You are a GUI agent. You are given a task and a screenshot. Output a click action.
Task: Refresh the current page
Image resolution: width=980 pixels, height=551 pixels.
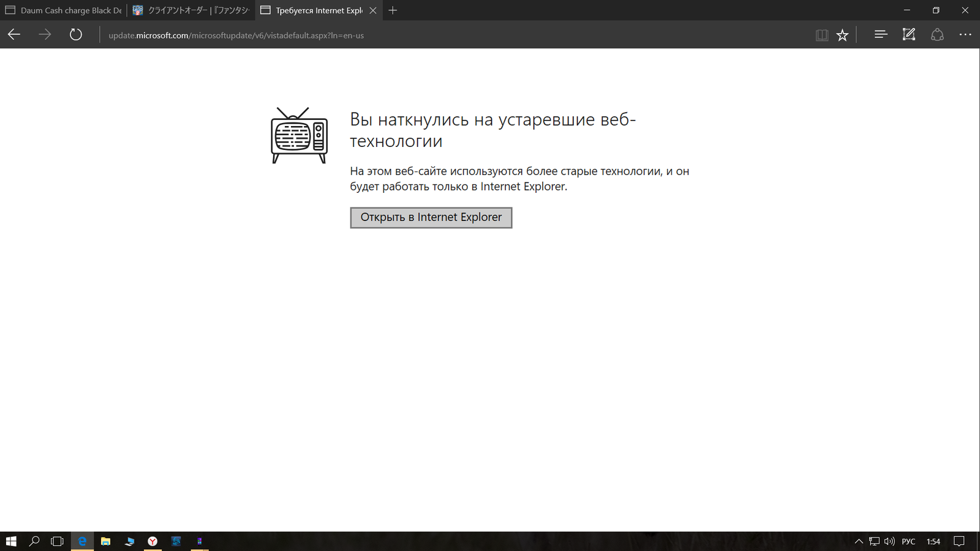[x=76, y=35]
